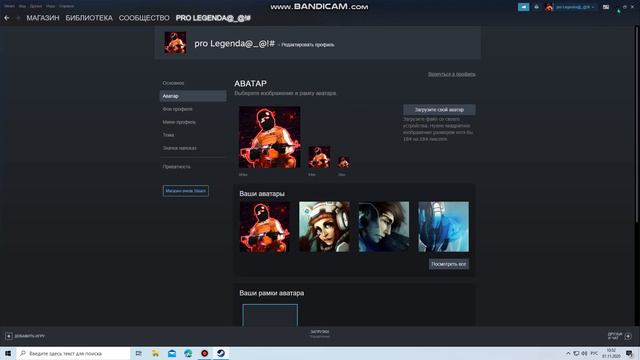The width and height of the screenshot is (640, 360).
Task: Click the Windows taskbar search field
Action: (73, 353)
